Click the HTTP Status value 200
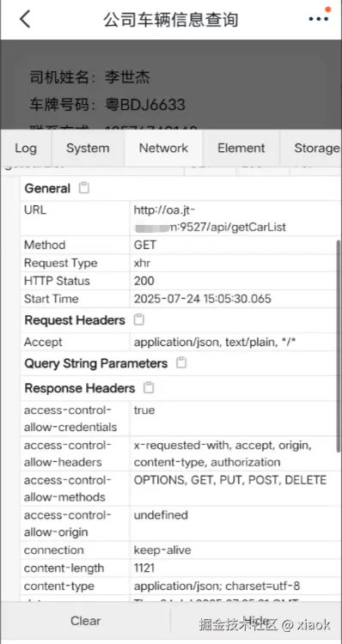The height and width of the screenshot is (644, 342). tap(144, 281)
